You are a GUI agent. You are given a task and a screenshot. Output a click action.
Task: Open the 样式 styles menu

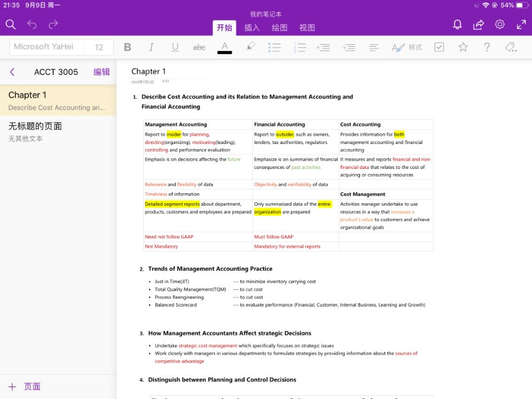[x=406, y=47]
